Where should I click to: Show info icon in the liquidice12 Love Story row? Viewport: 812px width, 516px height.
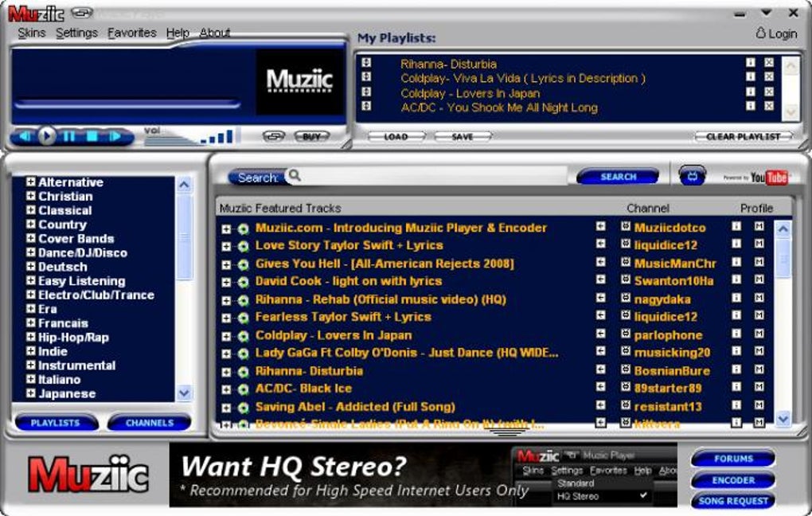pyautogui.click(x=736, y=244)
